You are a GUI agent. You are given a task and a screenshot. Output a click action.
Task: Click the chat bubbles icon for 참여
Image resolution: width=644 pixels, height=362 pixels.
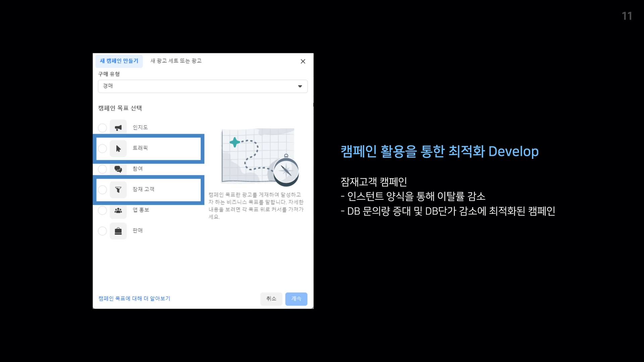(118, 169)
